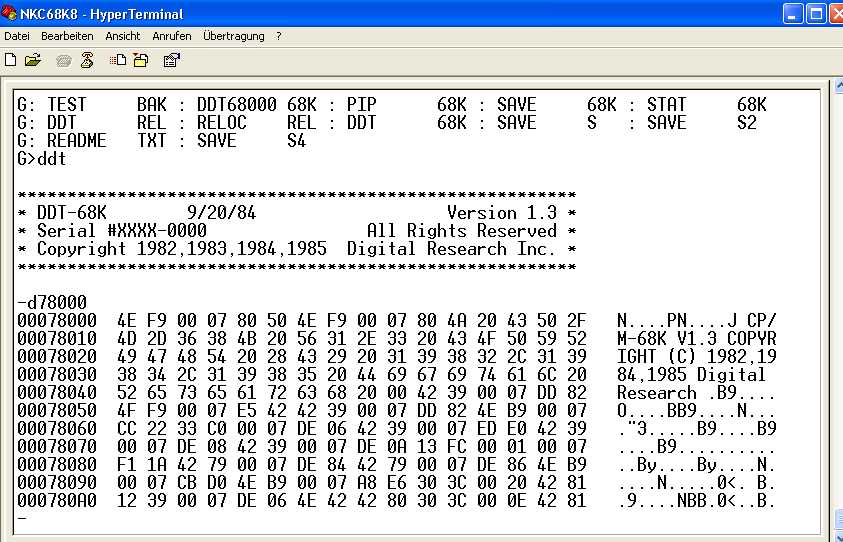Click the 'README' file name
The height and width of the screenshot is (542, 843).
pos(77,141)
